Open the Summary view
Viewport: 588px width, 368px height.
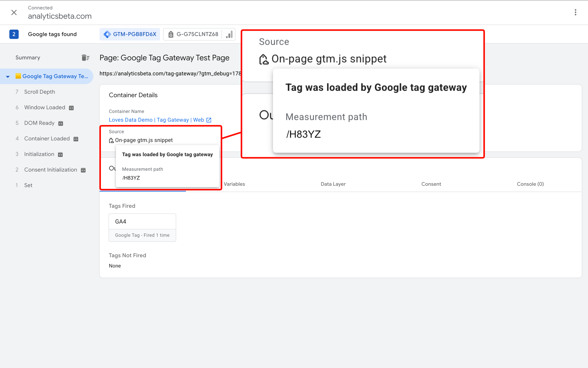pos(28,58)
